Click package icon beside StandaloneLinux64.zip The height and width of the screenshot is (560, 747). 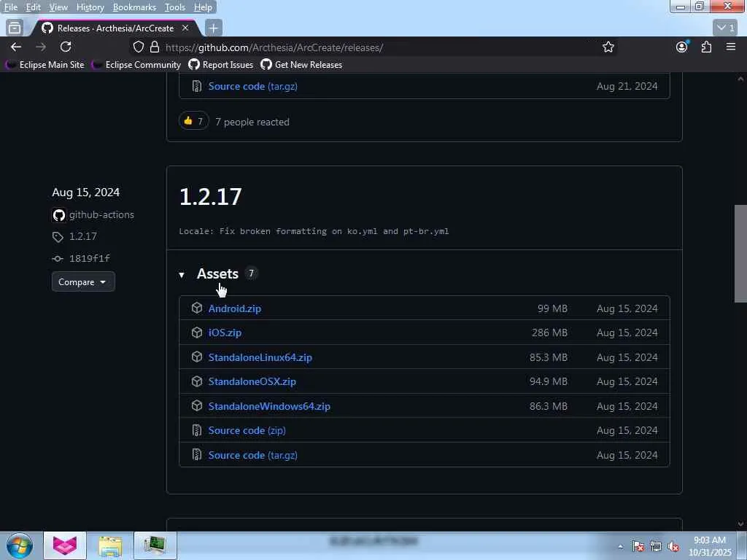(x=197, y=357)
